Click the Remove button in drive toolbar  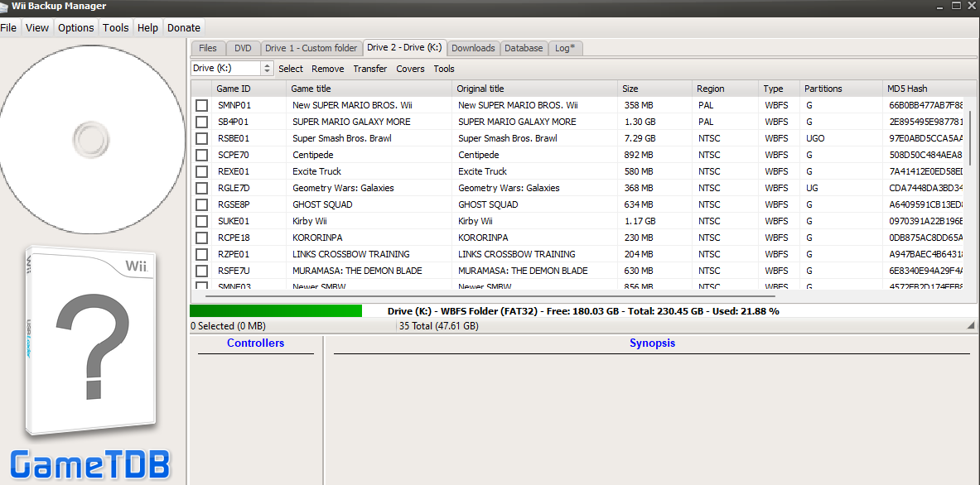coord(327,69)
